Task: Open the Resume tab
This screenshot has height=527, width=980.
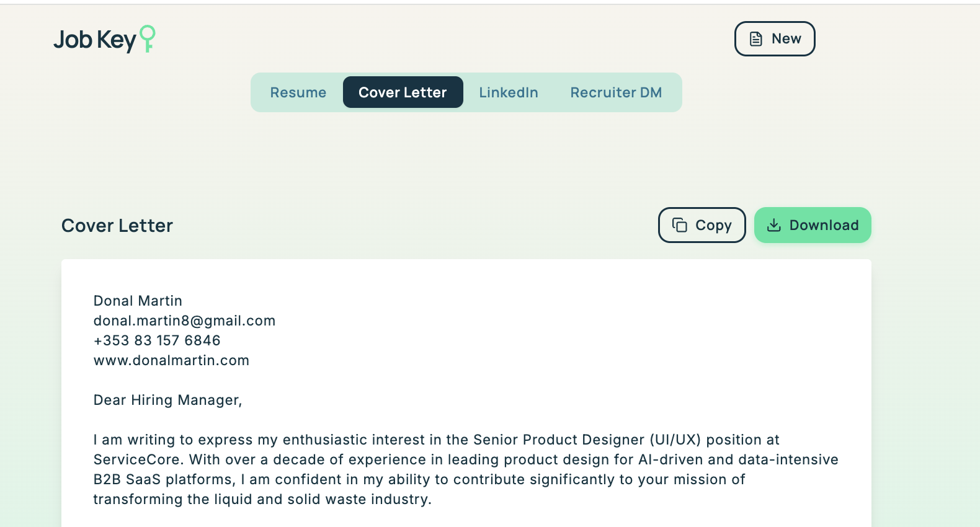Action: (298, 92)
